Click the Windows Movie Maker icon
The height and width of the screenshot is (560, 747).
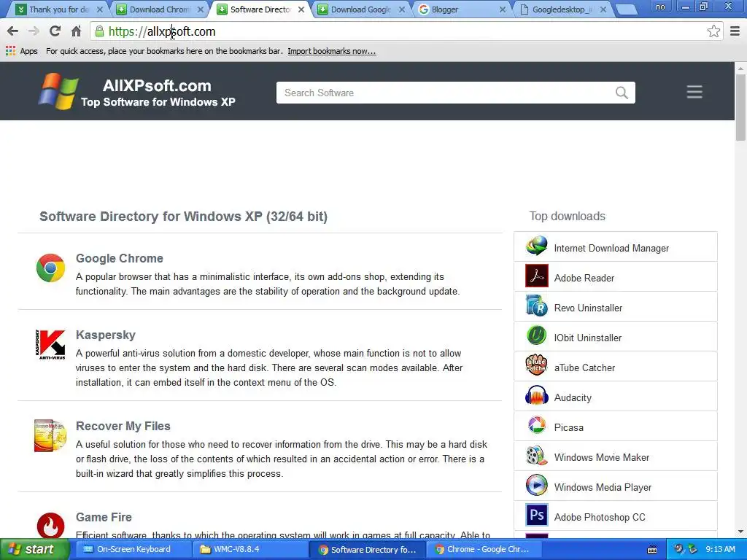[x=536, y=456]
